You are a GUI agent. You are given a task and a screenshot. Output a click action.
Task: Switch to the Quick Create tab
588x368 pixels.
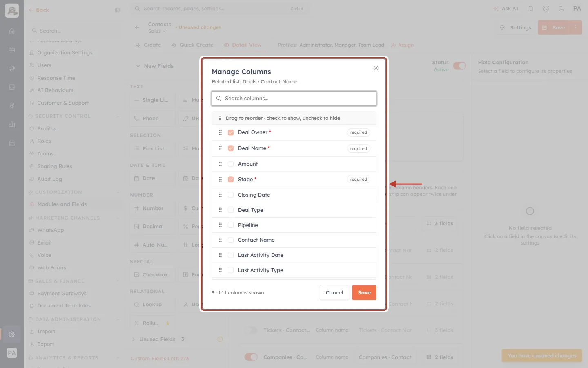point(192,45)
